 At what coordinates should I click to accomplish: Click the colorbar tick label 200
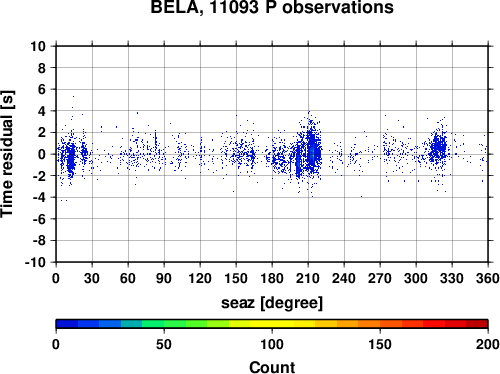[x=488, y=344]
